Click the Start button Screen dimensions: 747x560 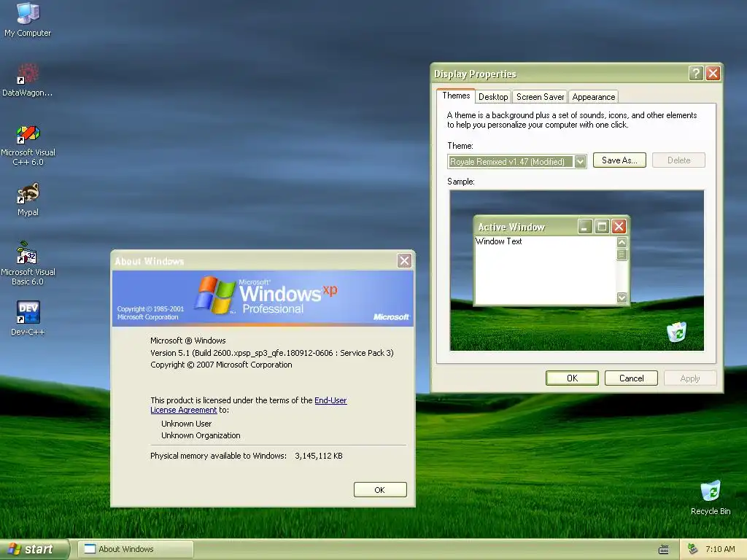tap(34, 549)
